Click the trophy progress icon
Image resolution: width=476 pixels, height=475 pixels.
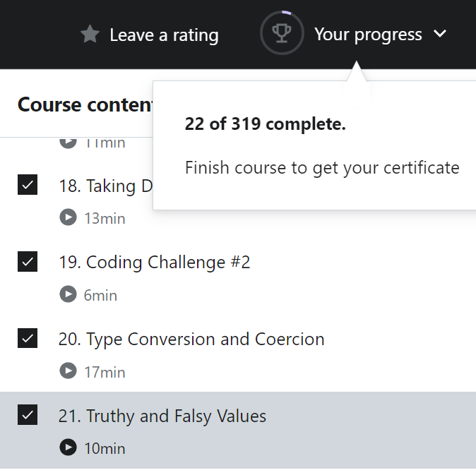pos(281,33)
